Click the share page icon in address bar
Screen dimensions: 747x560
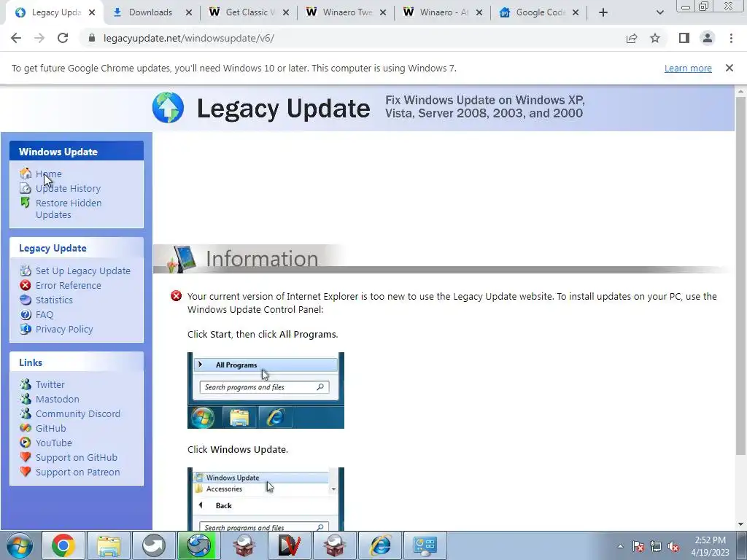632,38
